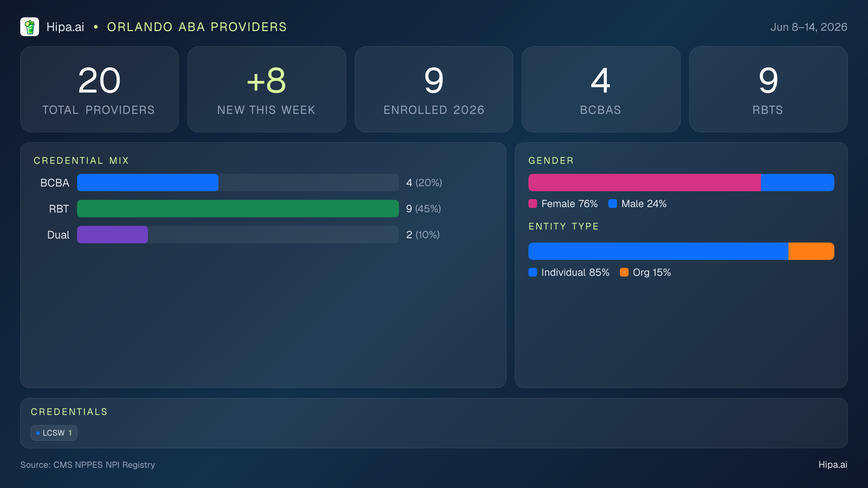Image resolution: width=868 pixels, height=488 pixels.
Task: Click the Source: CMS NPPES NPI Registry text
Action: pyautogui.click(x=88, y=465)
